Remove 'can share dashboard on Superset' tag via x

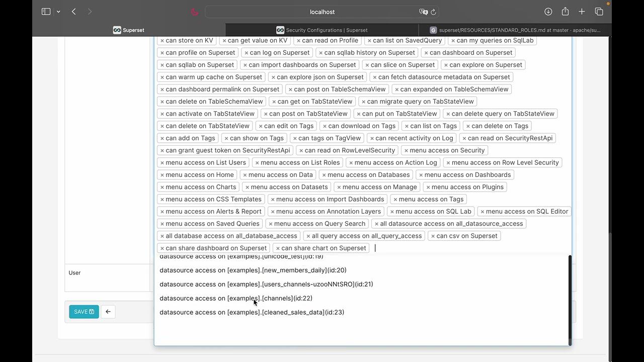(x=162, y=248)
